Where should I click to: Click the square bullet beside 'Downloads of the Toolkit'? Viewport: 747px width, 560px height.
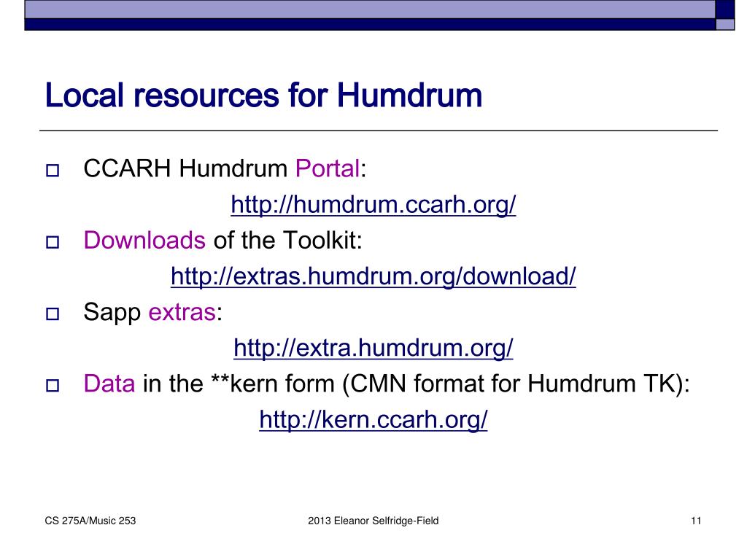point(53,242)
